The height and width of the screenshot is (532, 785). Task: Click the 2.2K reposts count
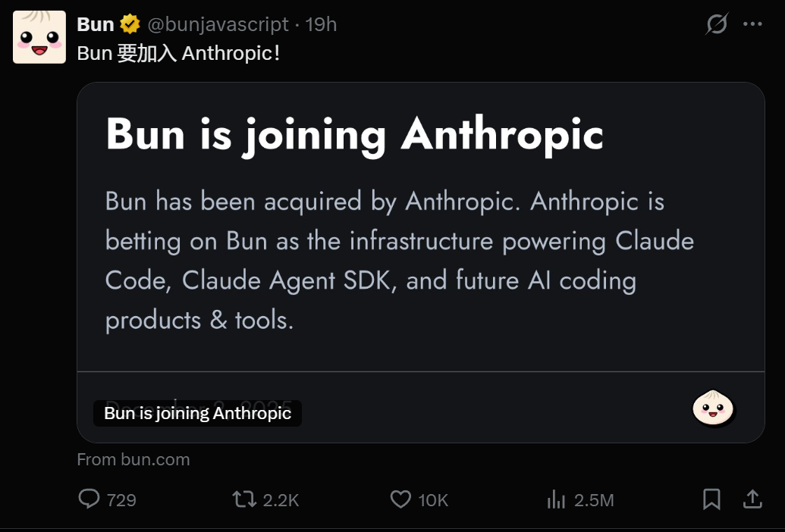(x=281, y=500)
